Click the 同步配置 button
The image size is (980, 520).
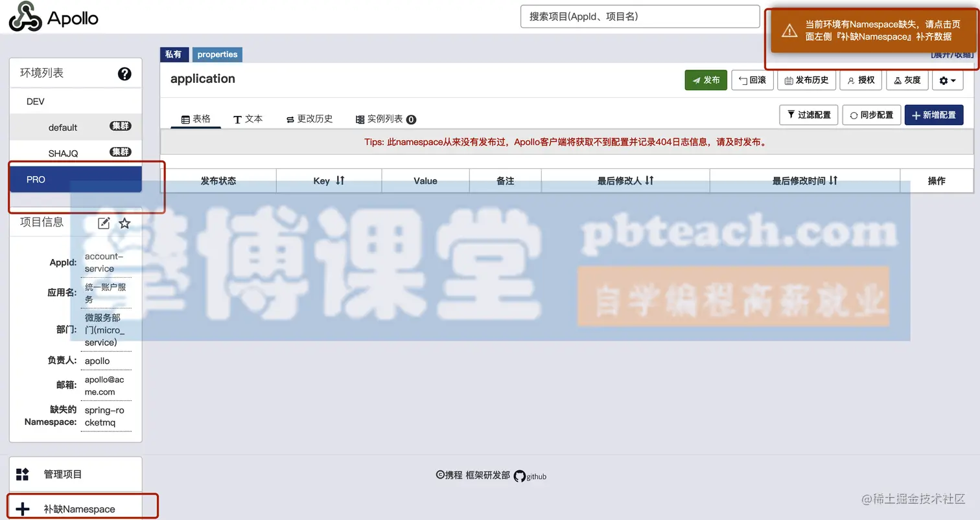(871, 115)
